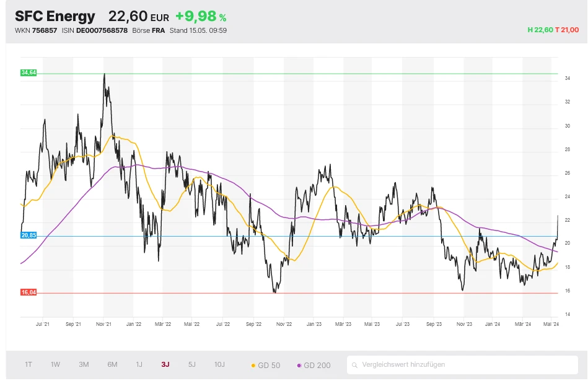Click the Jan '23 axis label

click(314, 323)
